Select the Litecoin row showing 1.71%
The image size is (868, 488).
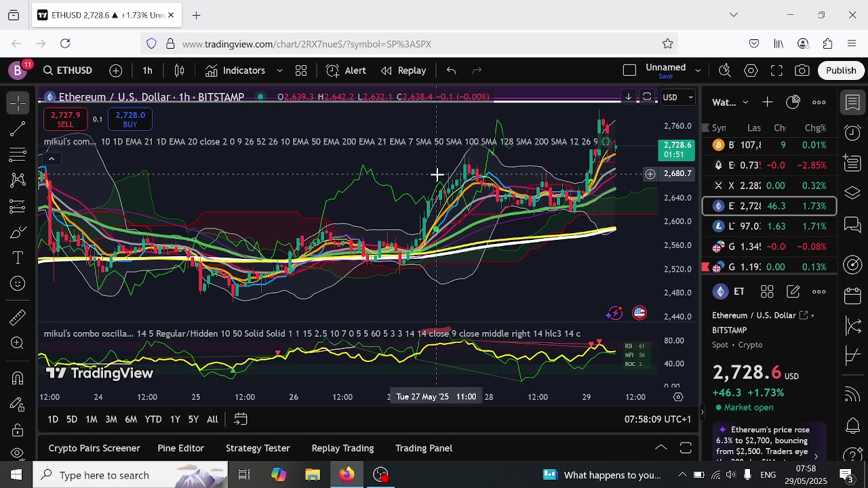pos(769,226)
